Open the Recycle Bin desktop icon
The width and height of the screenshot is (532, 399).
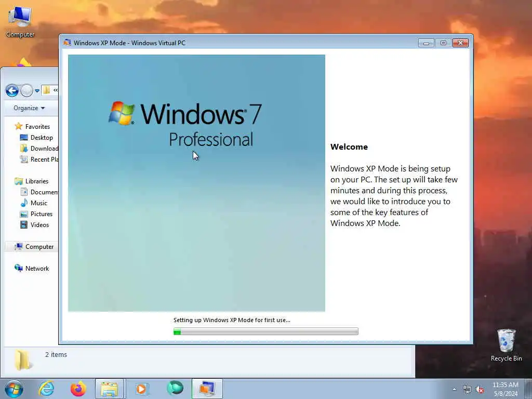(506, 345)
